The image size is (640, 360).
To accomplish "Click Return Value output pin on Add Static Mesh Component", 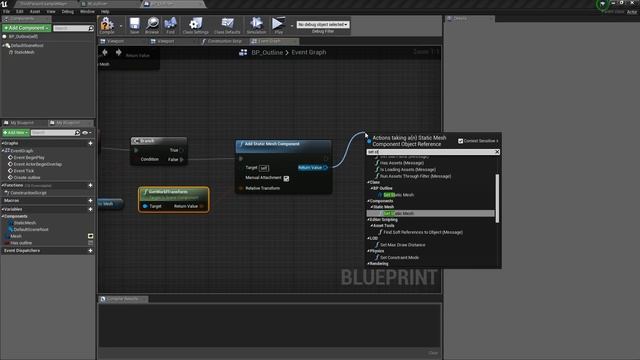I will coord(325,168).
